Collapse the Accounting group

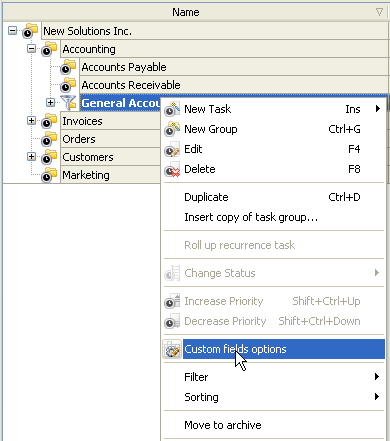coord(31,49)
